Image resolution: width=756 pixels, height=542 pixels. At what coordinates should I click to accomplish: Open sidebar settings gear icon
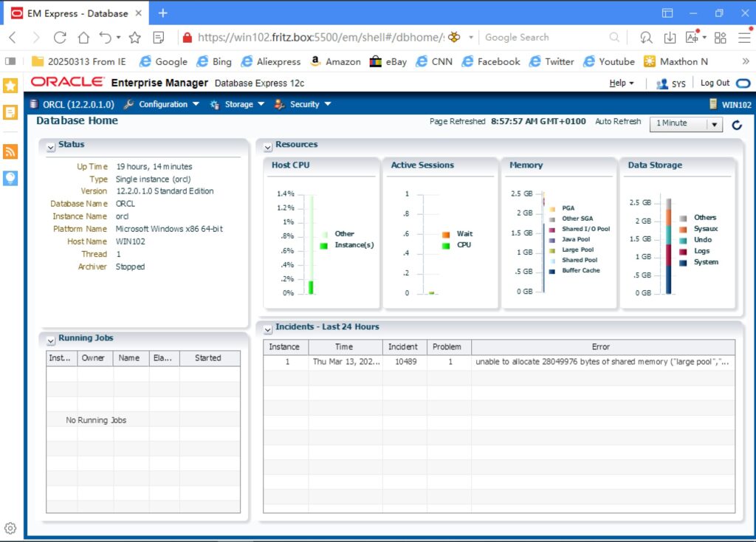pos(10,528)
